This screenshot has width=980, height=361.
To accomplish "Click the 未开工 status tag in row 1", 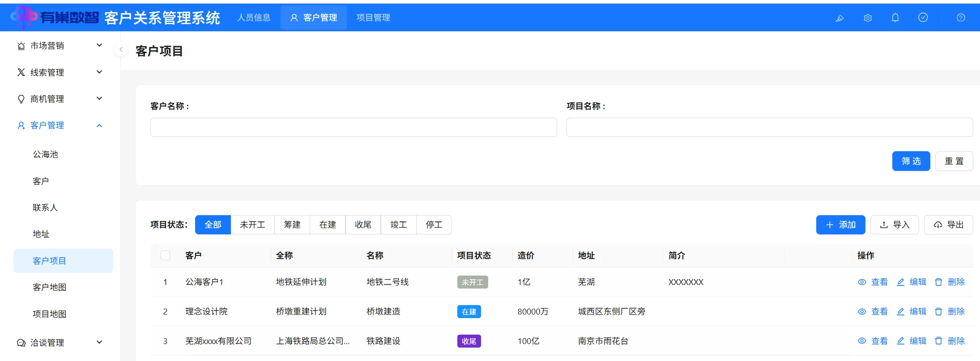I will coord(473,282).
